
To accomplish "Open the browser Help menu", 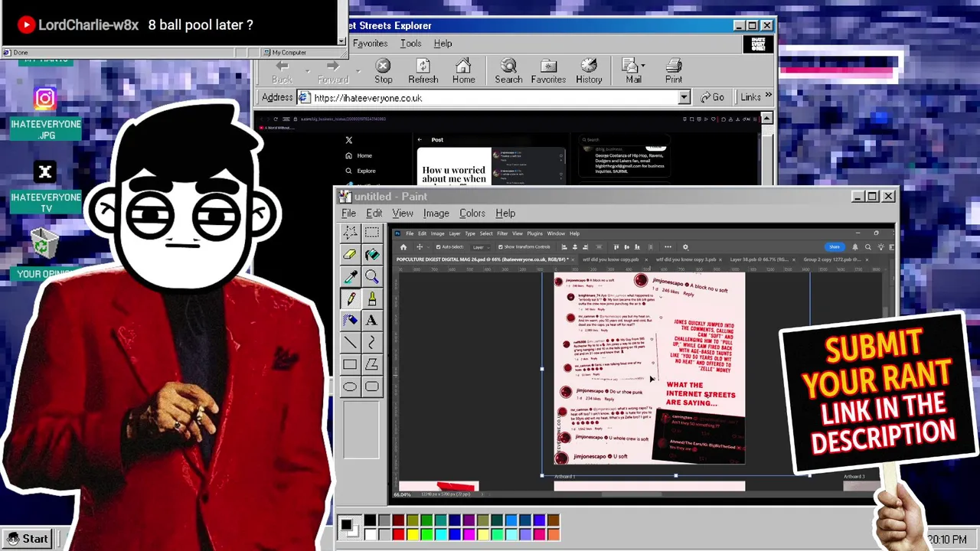I will coord(443,44).
